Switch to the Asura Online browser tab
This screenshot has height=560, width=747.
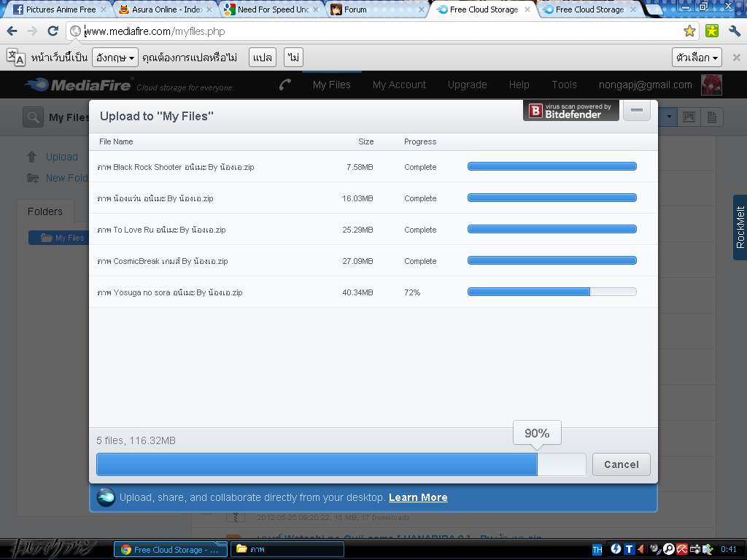(x=165, y=10)
